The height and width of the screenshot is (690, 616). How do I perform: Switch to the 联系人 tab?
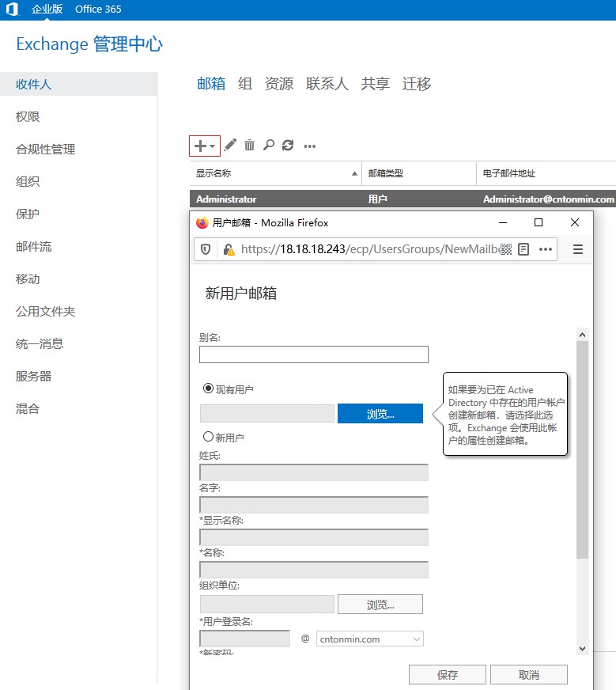click(x=327, y=83)
